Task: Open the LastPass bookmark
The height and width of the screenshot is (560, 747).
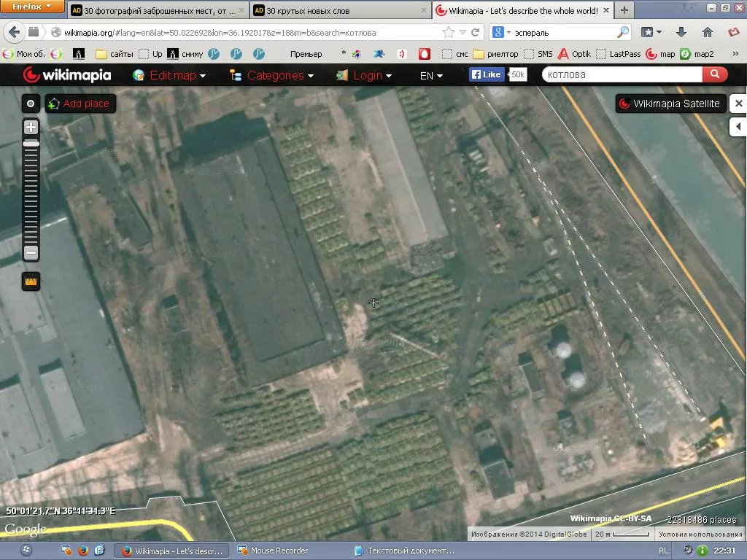Action: (619, 54)
